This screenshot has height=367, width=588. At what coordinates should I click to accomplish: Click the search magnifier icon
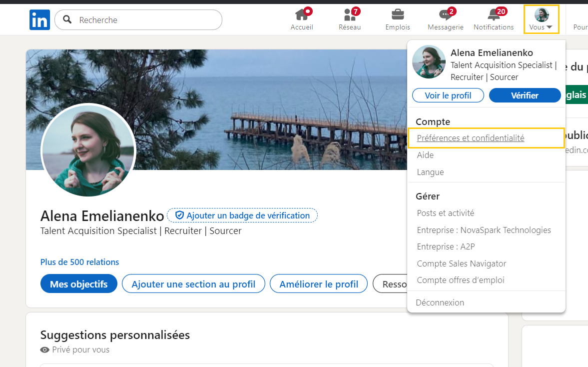tap(67, 20)
